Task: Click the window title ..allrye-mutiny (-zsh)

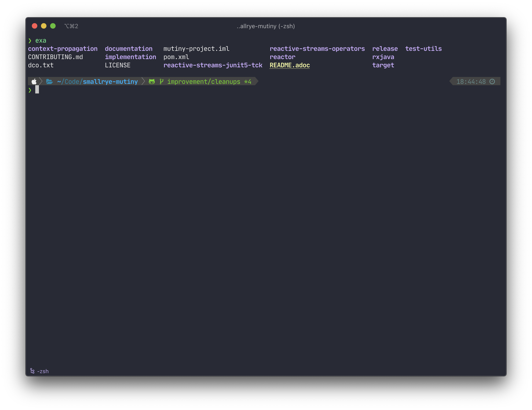Action: (x=266, y=26)
